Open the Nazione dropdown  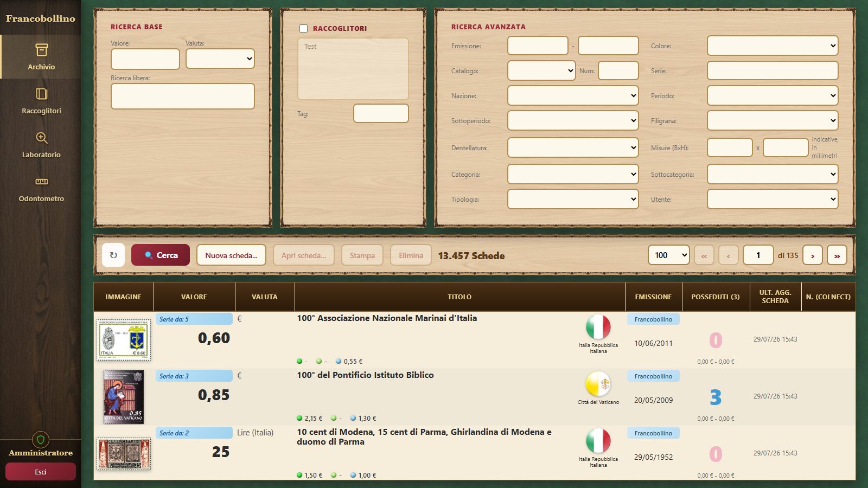point(573,95)
